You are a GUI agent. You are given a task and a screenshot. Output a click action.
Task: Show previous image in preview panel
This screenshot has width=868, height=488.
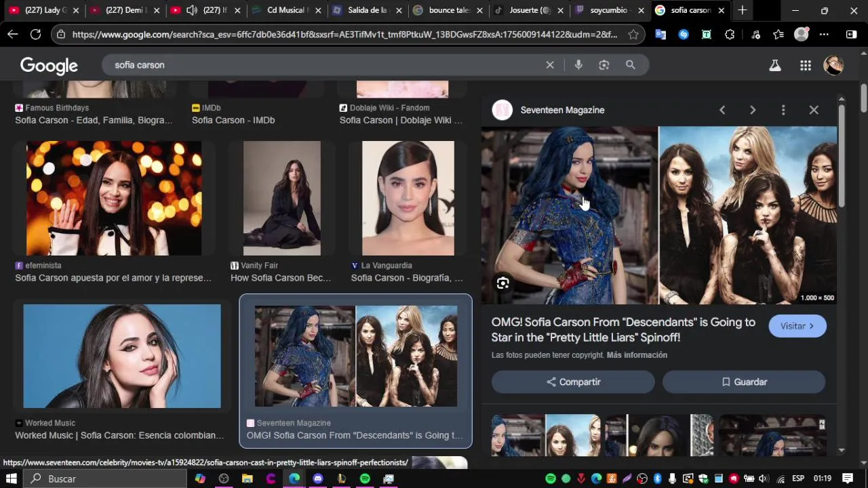click(x=722, y=110)
